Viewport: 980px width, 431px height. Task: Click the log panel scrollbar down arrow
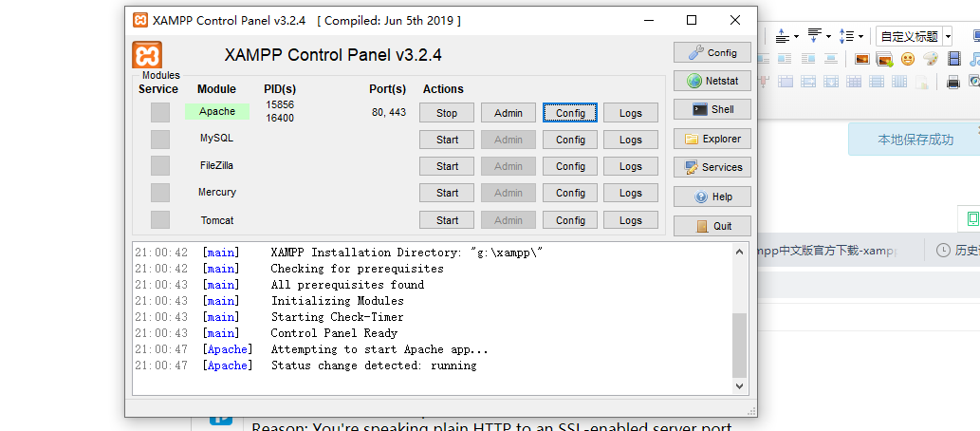tap(739, 386)
